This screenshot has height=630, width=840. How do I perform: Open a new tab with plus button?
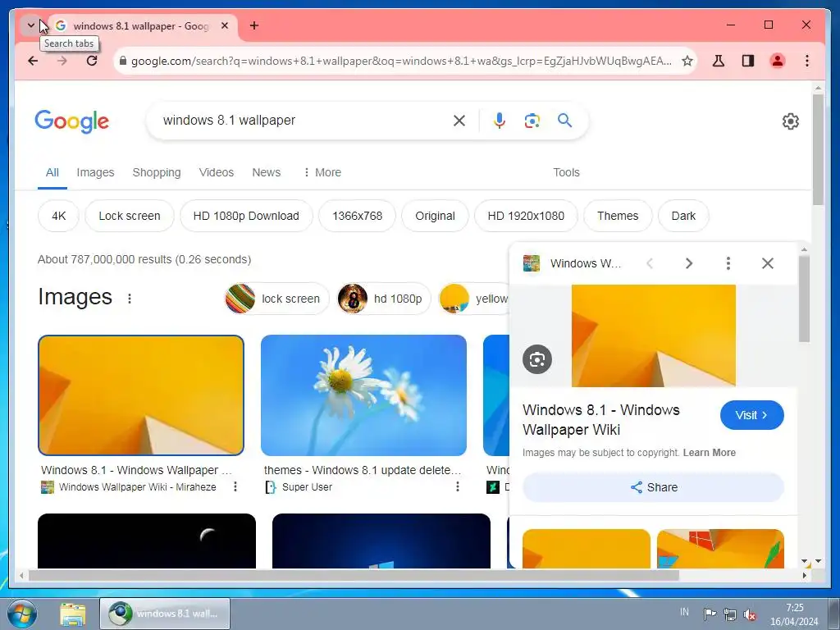254,25
